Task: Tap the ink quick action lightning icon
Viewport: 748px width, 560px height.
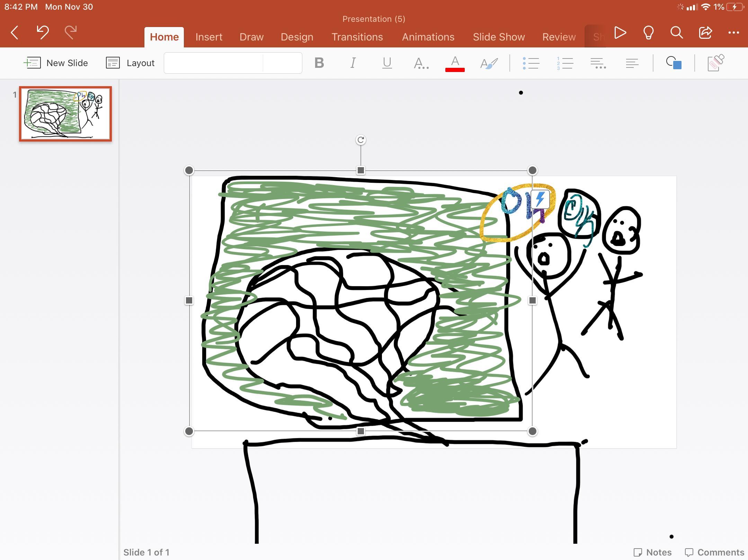Action: click(540, 199)
